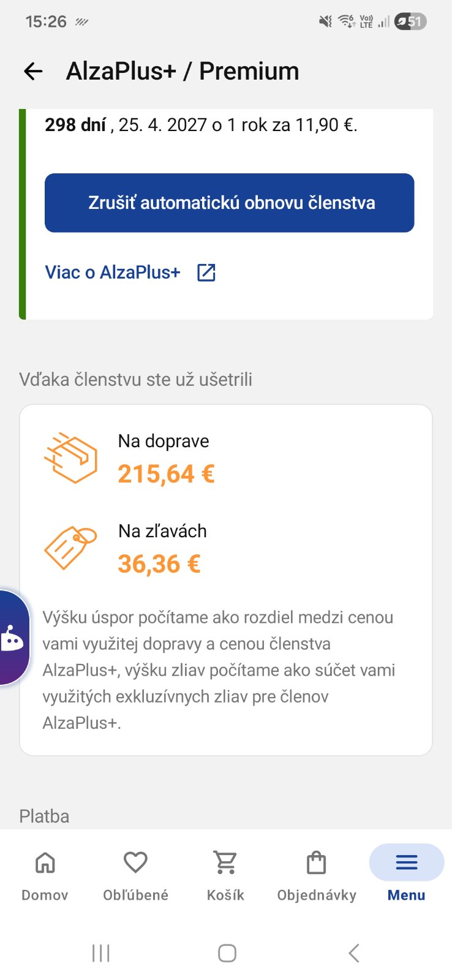Tap the back arrow in header
This screenshot has height=980, width=452.
tap(33, 72)
